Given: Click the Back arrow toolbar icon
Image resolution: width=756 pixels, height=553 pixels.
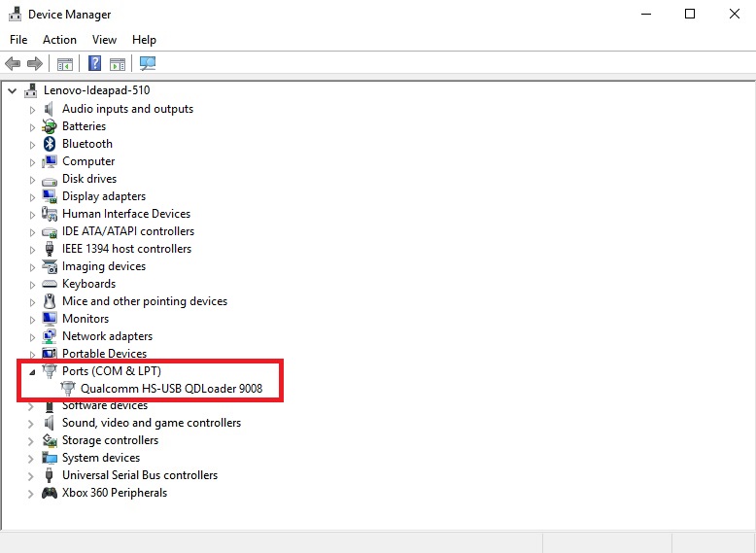Looking at the screenshot, I should pyautogui.click(x=13, y=63).
